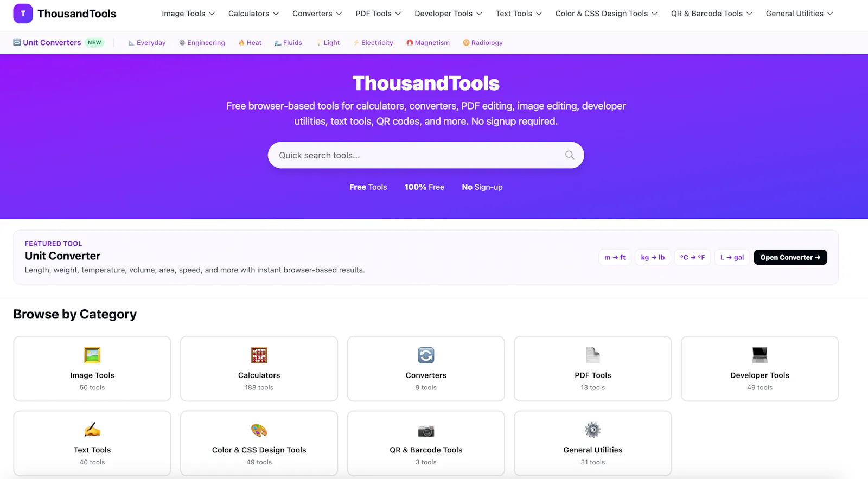Click the '13 tools' count text

(593, 387)
